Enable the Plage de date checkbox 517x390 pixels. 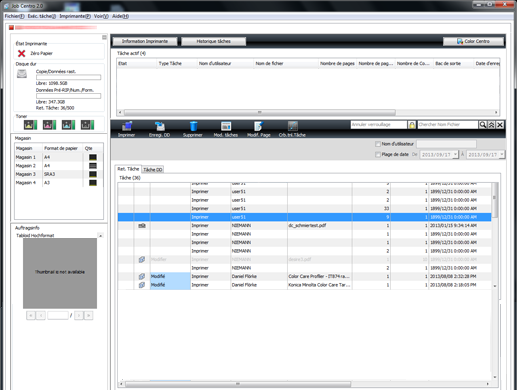pos(378,155)
